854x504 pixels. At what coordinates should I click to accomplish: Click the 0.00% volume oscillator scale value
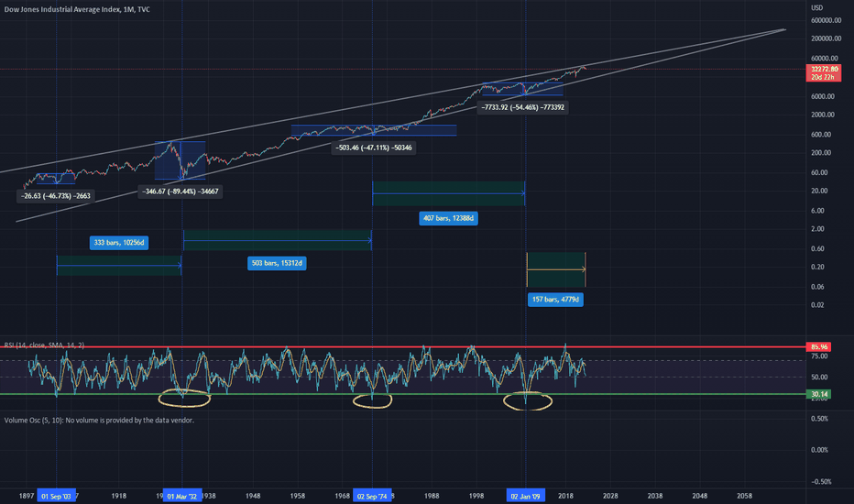point(819,450)
